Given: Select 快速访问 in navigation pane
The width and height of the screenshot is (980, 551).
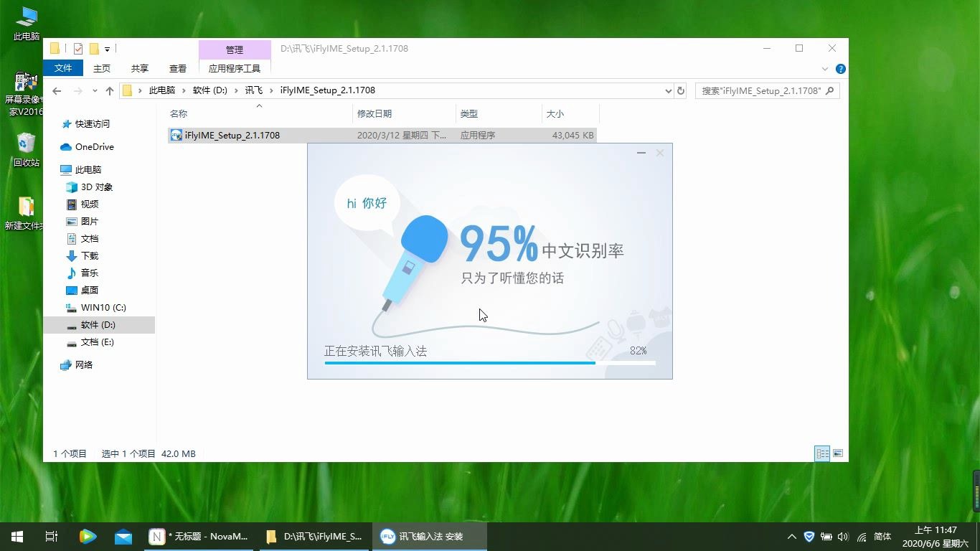Looking at the screenshot, I should pyautogui.click(x=93, y=123).
